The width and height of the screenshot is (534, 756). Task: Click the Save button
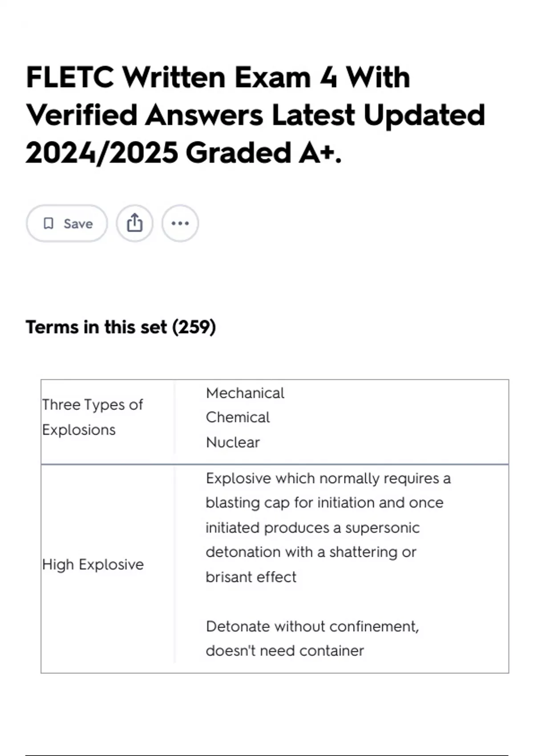67,223
